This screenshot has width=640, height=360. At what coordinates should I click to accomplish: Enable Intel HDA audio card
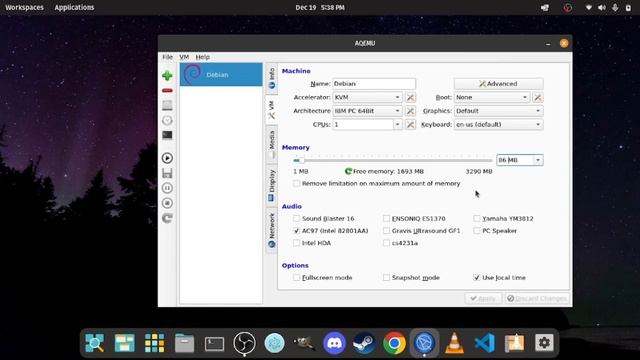pyautogui.click(x=296, y=243)
